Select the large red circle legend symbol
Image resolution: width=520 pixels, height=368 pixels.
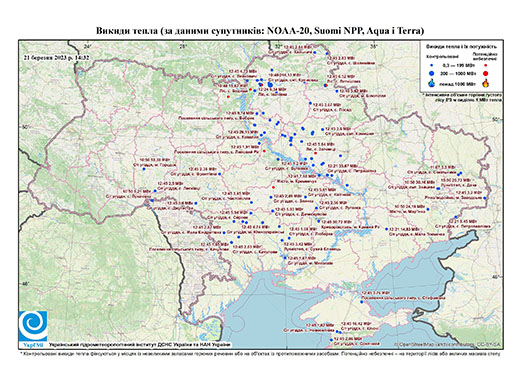pos(485,73)
